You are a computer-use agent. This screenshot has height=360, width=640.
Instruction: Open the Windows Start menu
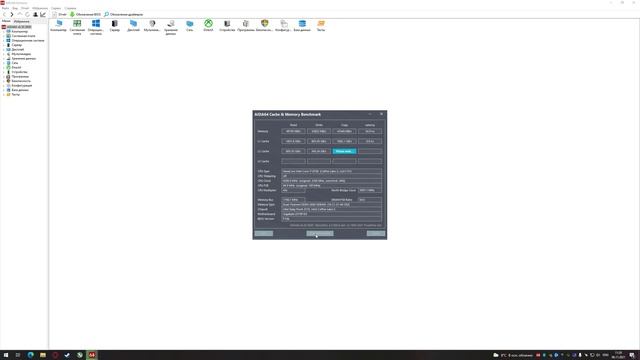pyautogui.click(x=6, y=355)
